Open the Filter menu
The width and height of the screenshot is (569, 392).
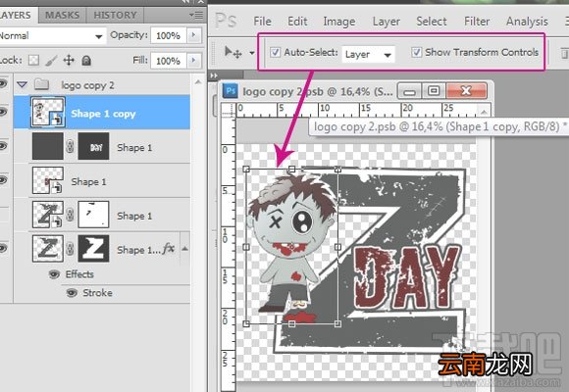click(477, 22)
